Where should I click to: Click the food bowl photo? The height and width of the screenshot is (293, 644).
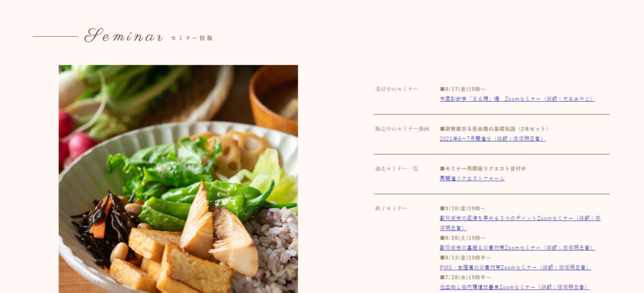(178, 179)
